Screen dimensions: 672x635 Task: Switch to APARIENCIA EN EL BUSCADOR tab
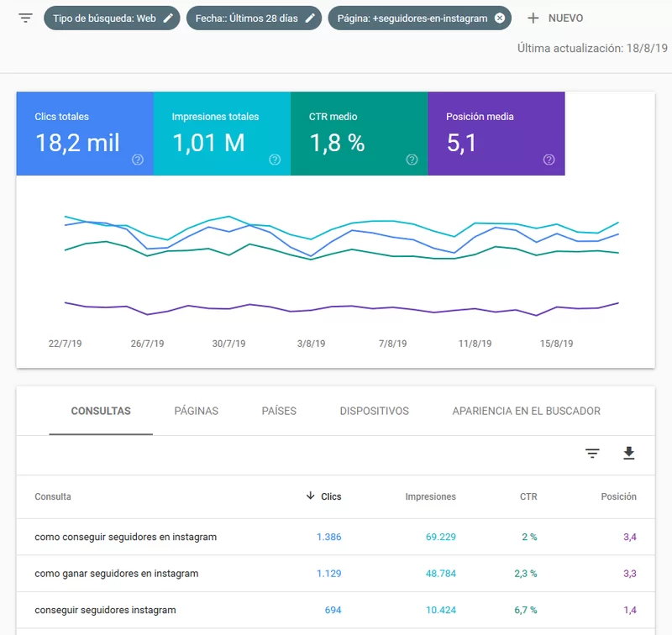click(527, 411)
